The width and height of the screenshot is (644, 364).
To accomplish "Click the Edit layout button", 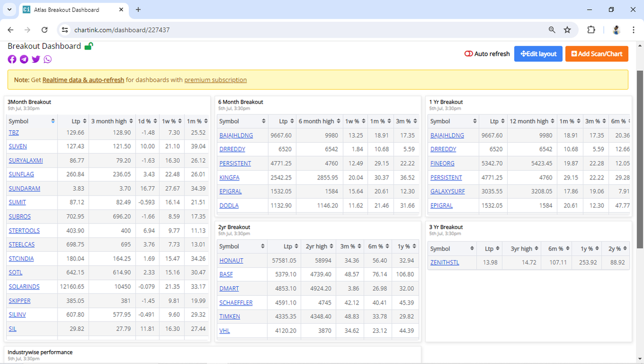I will 538,54.
